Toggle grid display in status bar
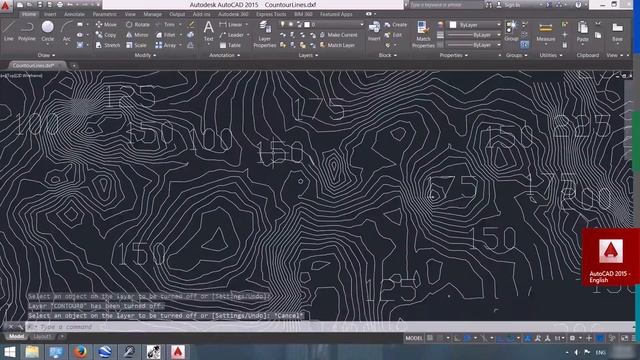 coord(430,338)
